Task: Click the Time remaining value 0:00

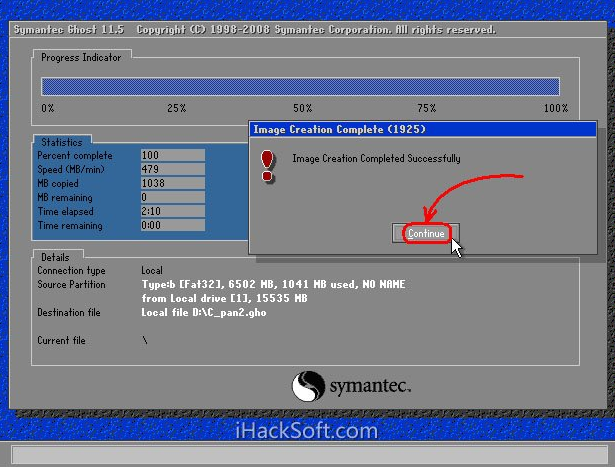Action: [x=151, y=226]
